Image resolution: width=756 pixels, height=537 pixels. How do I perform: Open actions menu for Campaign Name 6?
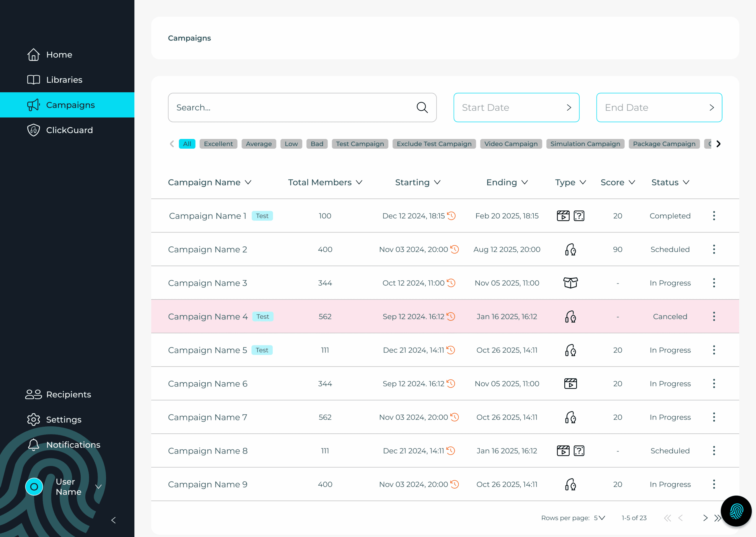[x=714, y=384]
